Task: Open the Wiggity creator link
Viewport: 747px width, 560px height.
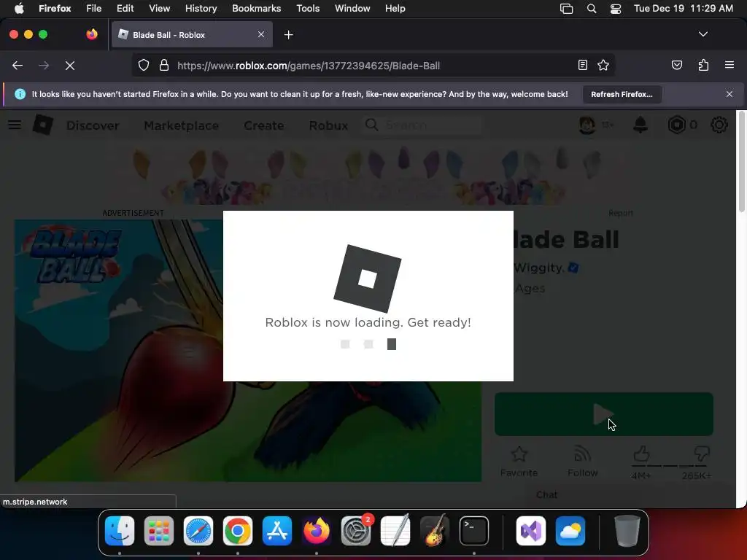Action: click(x=538, y=268)
